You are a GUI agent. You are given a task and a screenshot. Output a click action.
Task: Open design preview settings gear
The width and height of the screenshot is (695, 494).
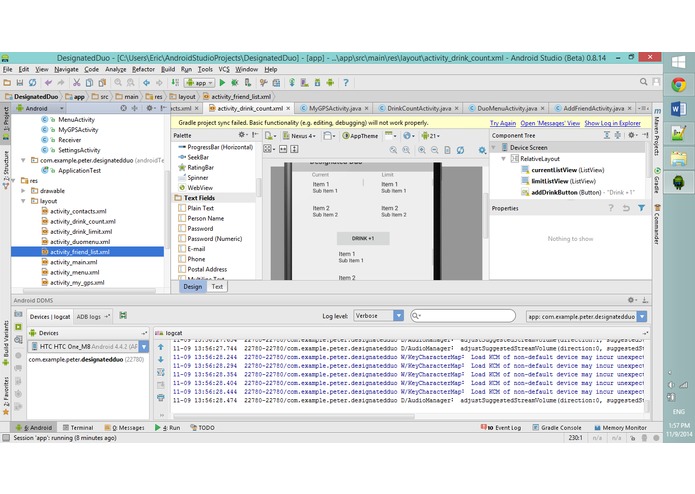(482, 151)
